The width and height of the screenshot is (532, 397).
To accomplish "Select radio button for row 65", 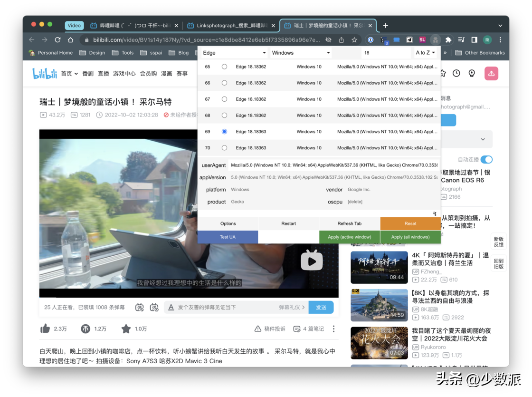I will coord(224,67).
